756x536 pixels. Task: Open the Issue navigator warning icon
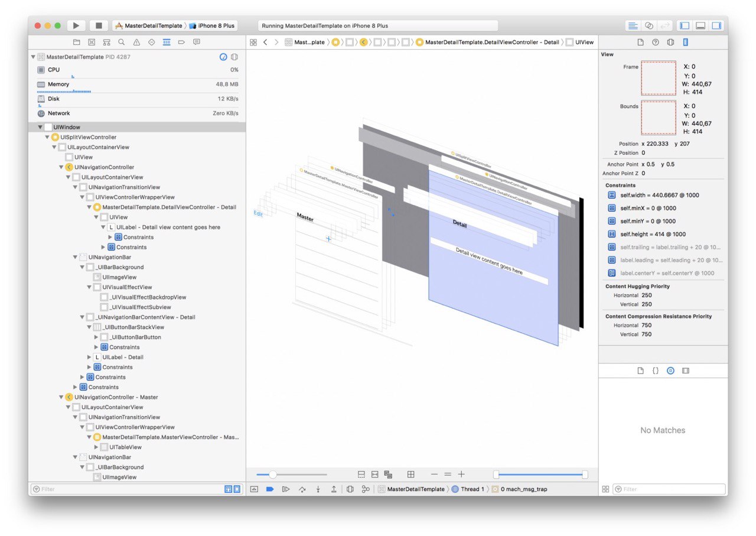click(x=136, y=43)
